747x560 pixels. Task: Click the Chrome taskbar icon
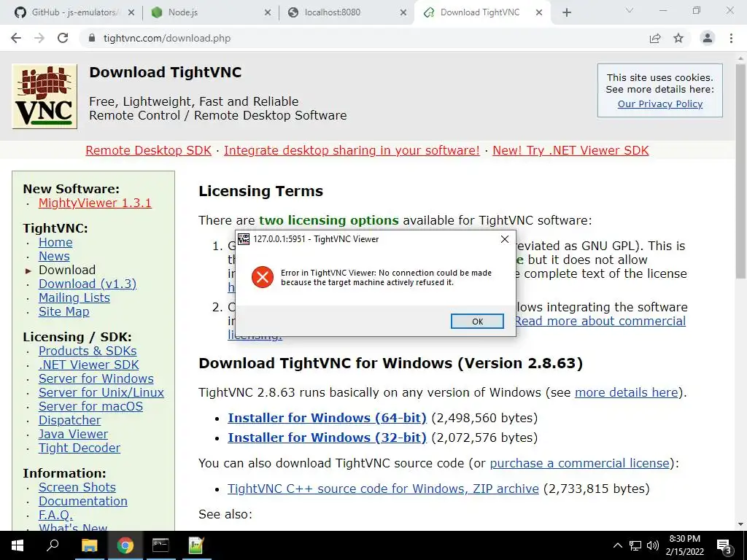(x=125, y=545)
